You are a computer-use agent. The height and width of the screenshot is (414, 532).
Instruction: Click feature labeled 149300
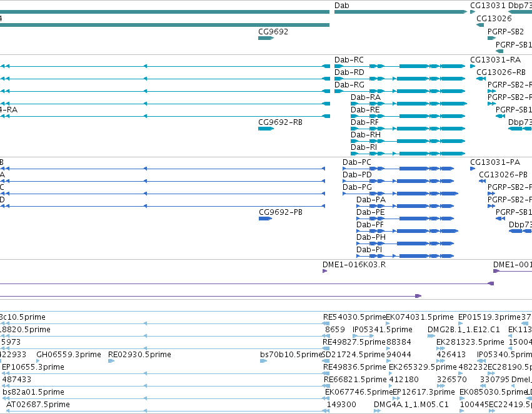tap(341, 405)
